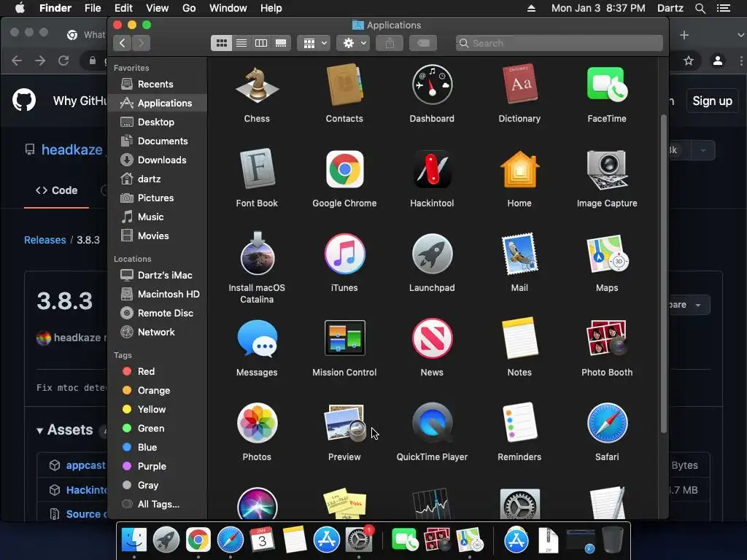
Task: Select Install macOS Catalina icon
Action: (257, 253)
